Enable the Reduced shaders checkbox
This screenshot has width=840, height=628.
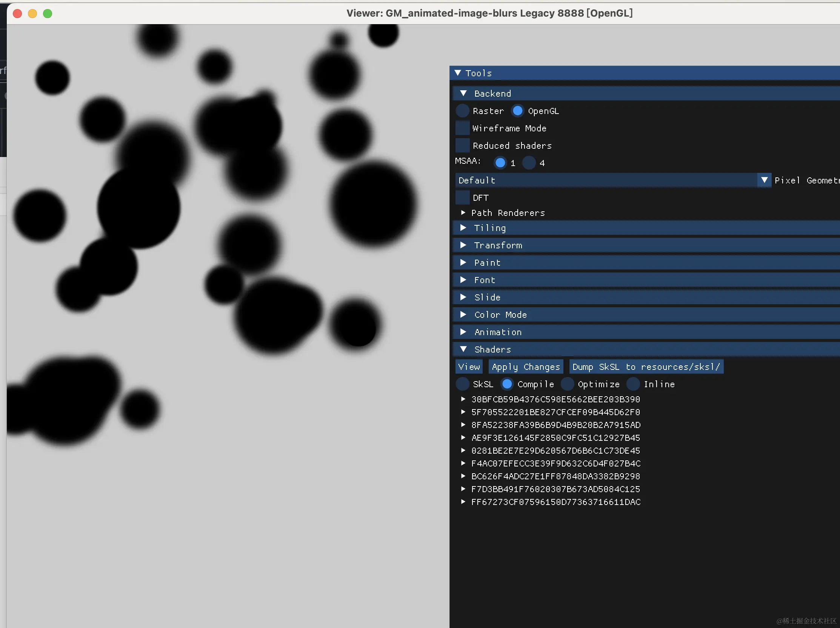(x=462, y=146)
